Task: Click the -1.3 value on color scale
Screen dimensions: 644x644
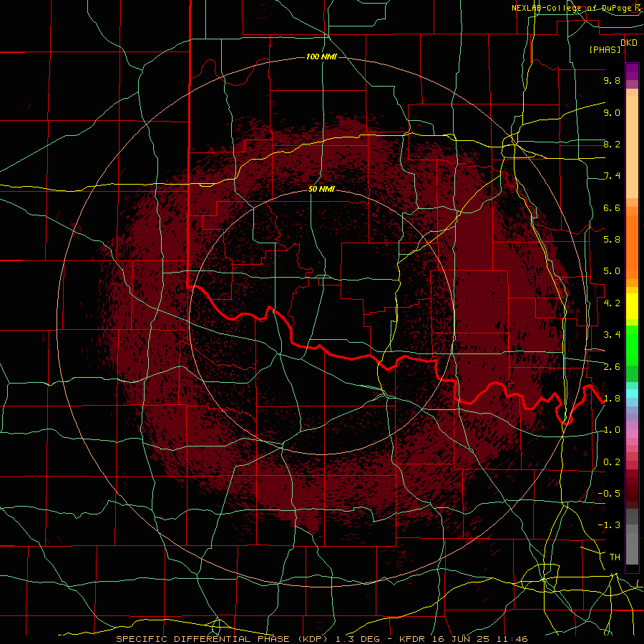Action: 609,525
